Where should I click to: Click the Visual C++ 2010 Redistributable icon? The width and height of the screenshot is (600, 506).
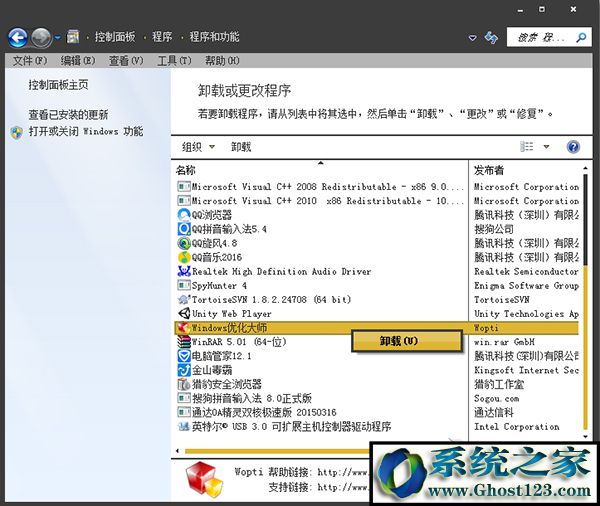click(184, 201)
